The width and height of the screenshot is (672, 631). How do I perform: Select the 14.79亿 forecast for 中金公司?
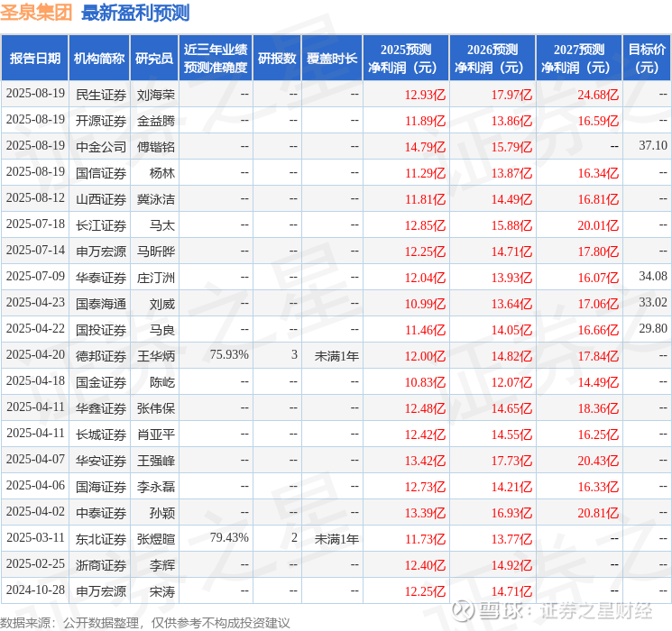425,147
